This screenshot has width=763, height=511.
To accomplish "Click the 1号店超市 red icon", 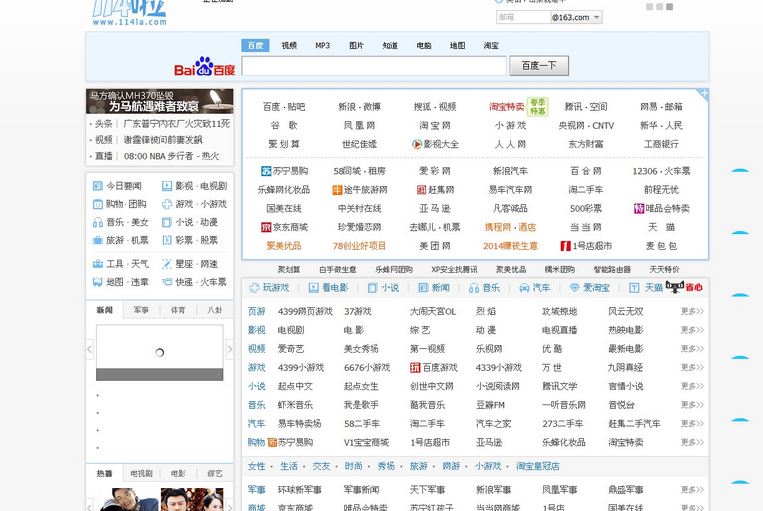I will pyautogui.click(x=565, y=246).
